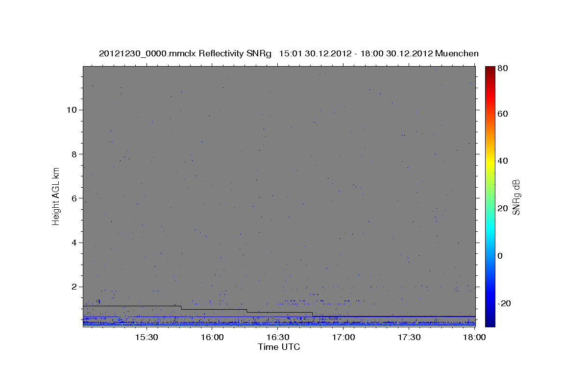Click the 17:30 time tick label

(x=409, y=338)
